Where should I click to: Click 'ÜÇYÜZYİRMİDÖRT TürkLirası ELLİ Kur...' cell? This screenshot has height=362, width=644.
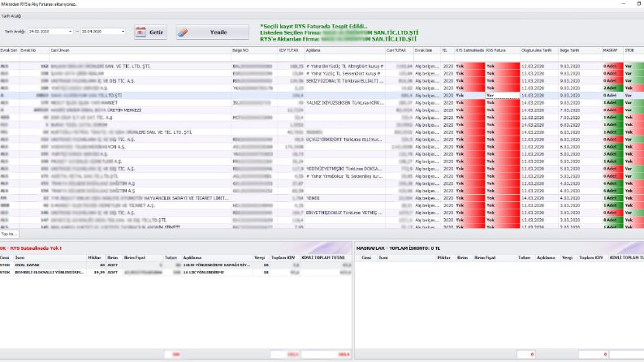click(x=344, y=140)
